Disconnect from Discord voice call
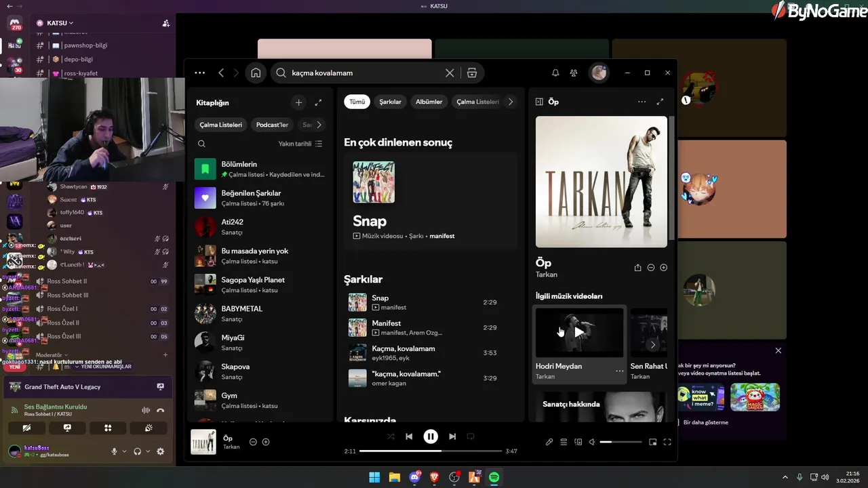The image size is (868, 488). pyautogui.click(x=161, y=410)
